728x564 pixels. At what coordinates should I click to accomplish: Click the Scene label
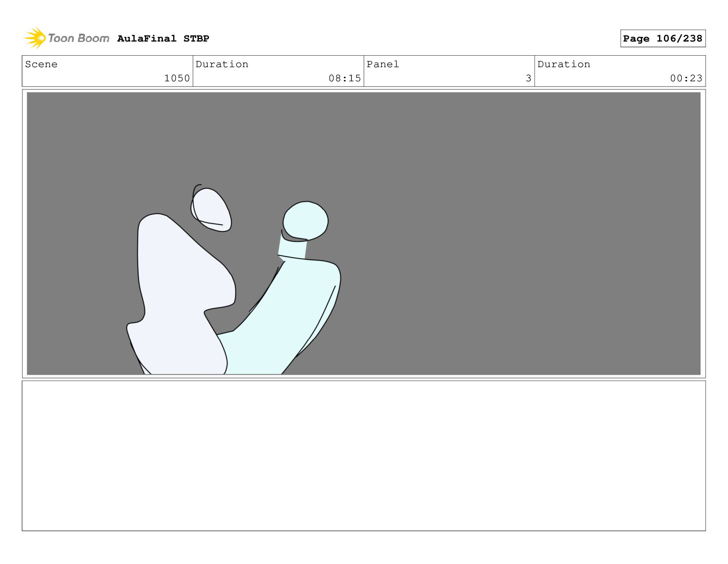click(x=41, y=64)
